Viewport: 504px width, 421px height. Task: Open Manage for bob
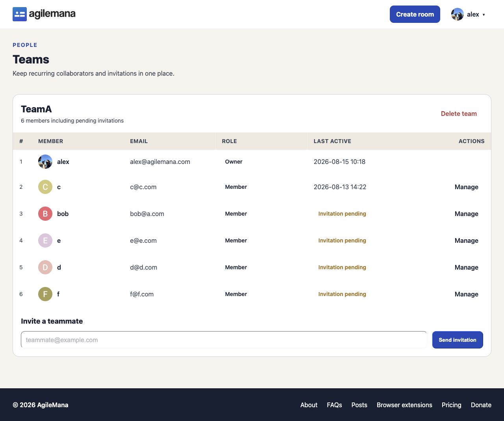467,214
